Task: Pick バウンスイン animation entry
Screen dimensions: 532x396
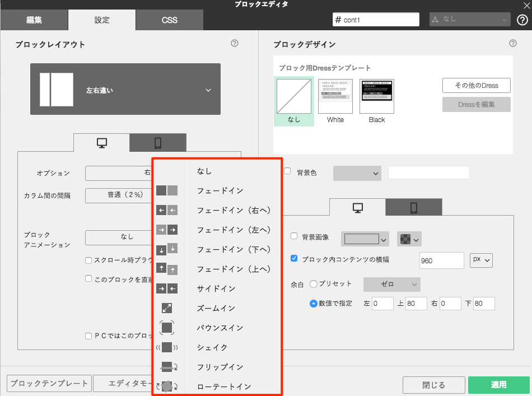Action: pyautogui.click(x=220, y=328)
